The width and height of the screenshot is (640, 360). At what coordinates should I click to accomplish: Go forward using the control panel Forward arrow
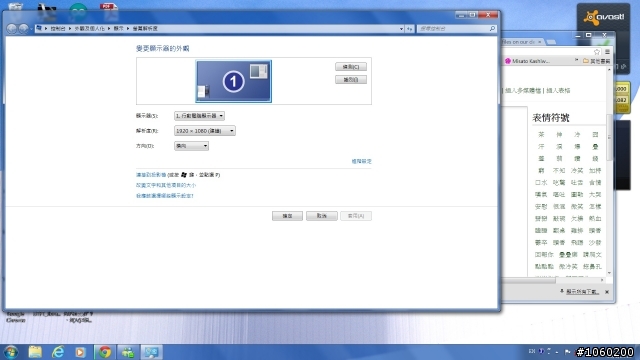pos(24,29)
